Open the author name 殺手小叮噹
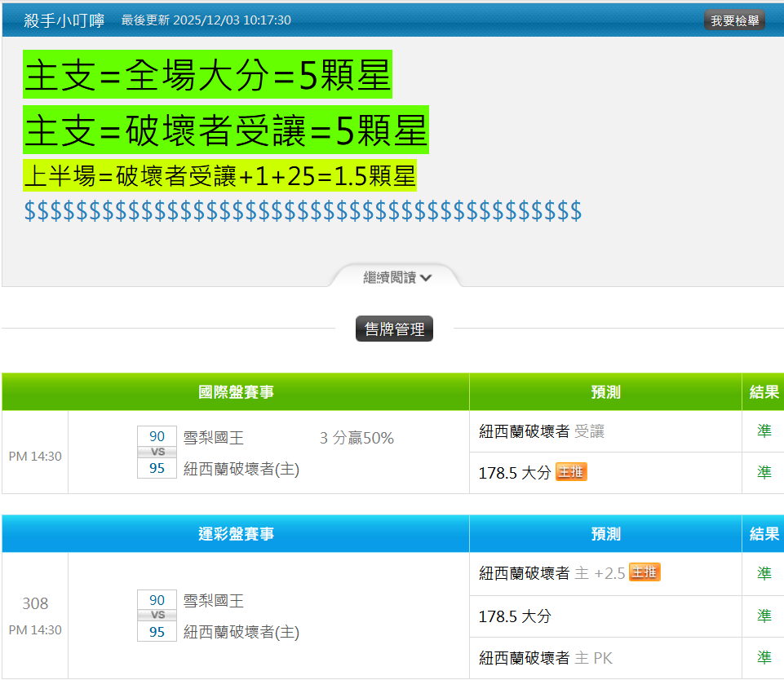This screenshot has height=680, width=784. (64, 20)
